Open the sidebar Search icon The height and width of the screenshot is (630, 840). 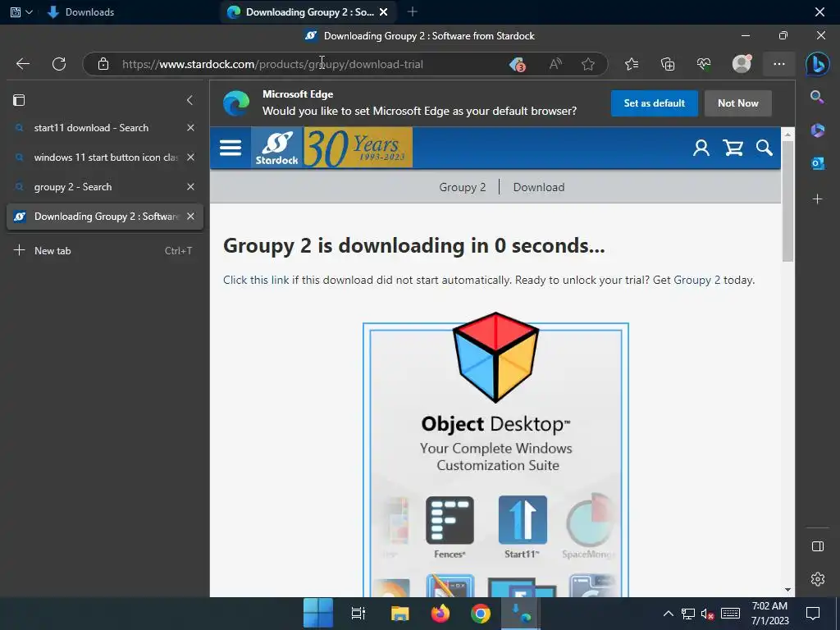817,97
